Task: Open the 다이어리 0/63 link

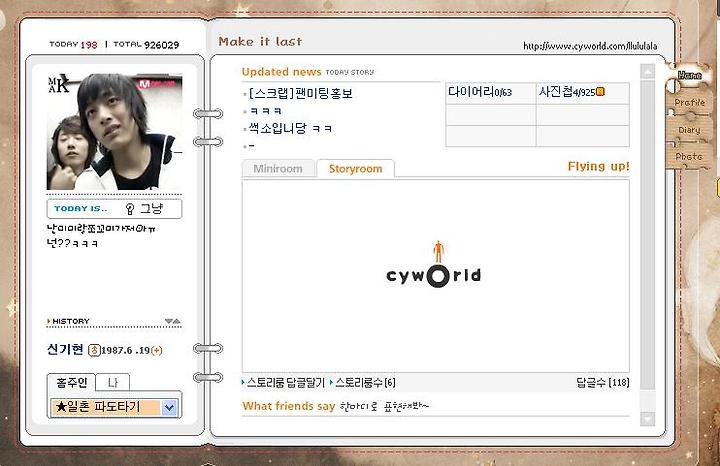Action: pos(480,92)
